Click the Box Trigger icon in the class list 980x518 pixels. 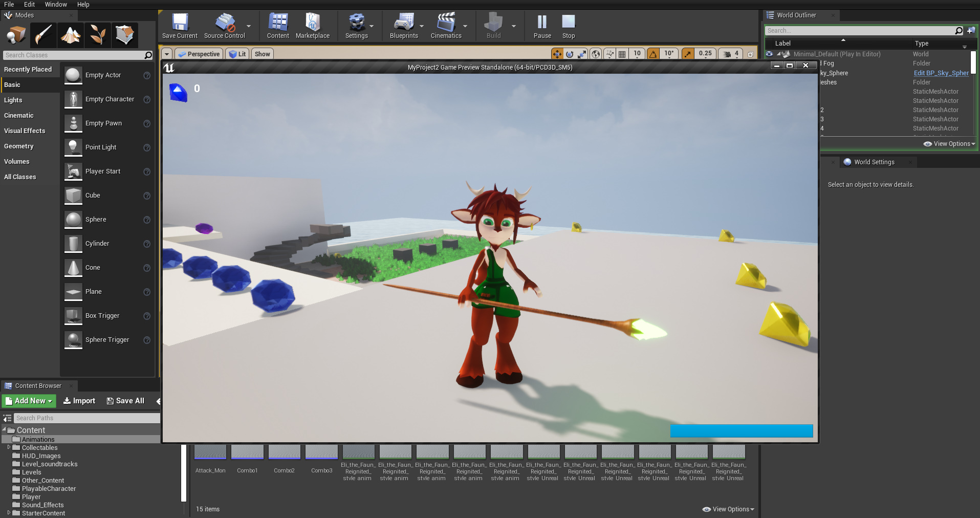pos(73,316)
